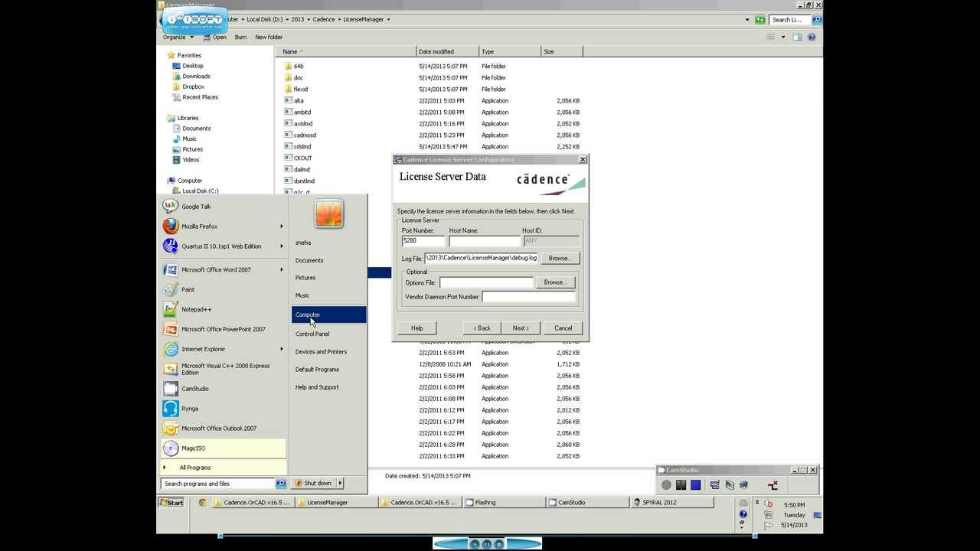Open the Rynga start menu shortcut
This screenshot has height=551, width=980.
[224, 409]
